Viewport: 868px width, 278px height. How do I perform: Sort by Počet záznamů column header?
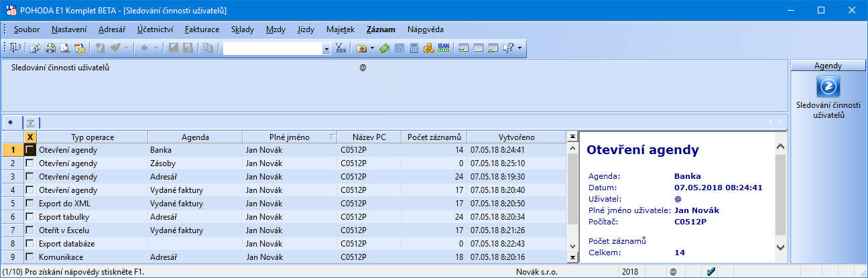434,137
